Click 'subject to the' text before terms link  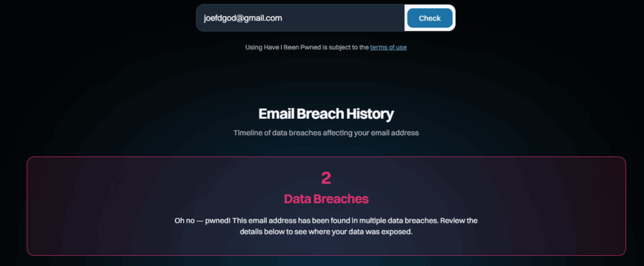(347, 47)
